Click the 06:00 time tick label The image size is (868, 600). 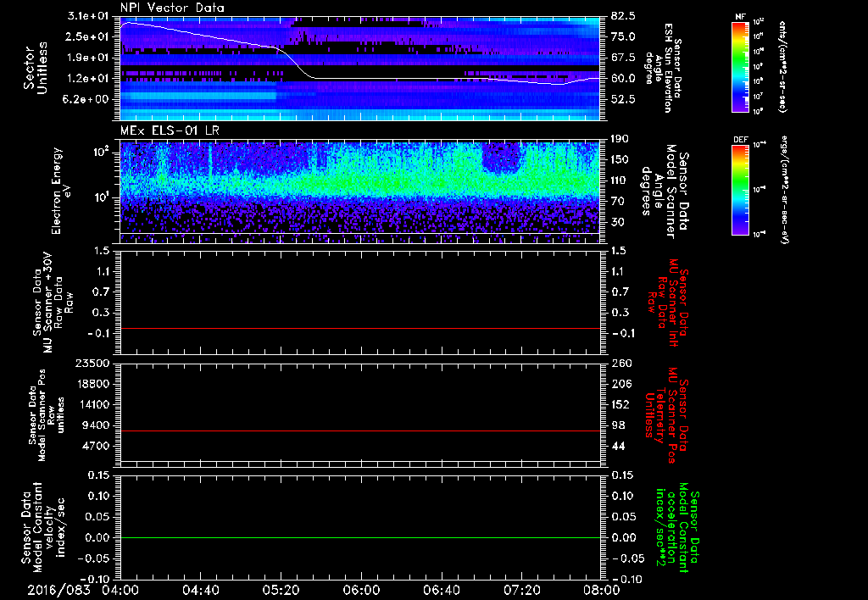(x=361, y=590)
